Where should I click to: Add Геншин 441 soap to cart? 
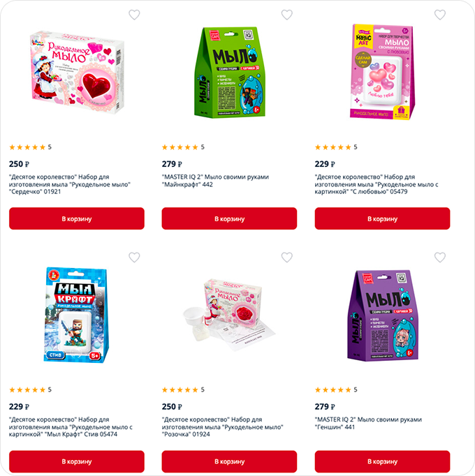click(x=382, y=461)
